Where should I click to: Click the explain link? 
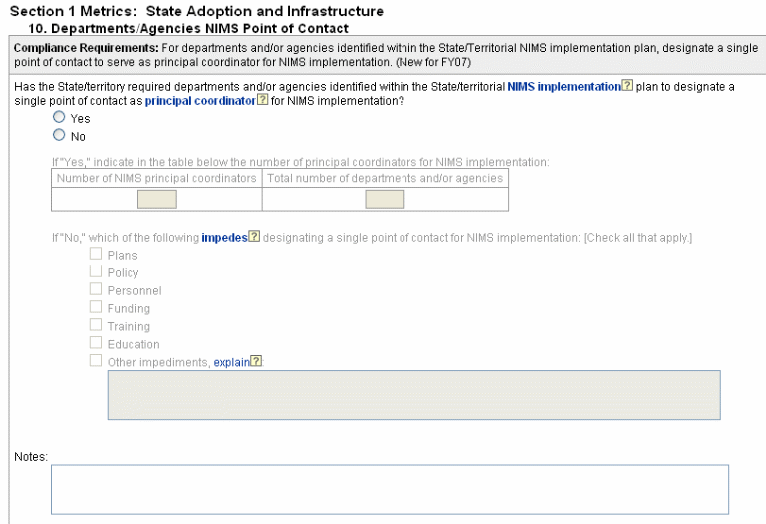pos(231,362)
